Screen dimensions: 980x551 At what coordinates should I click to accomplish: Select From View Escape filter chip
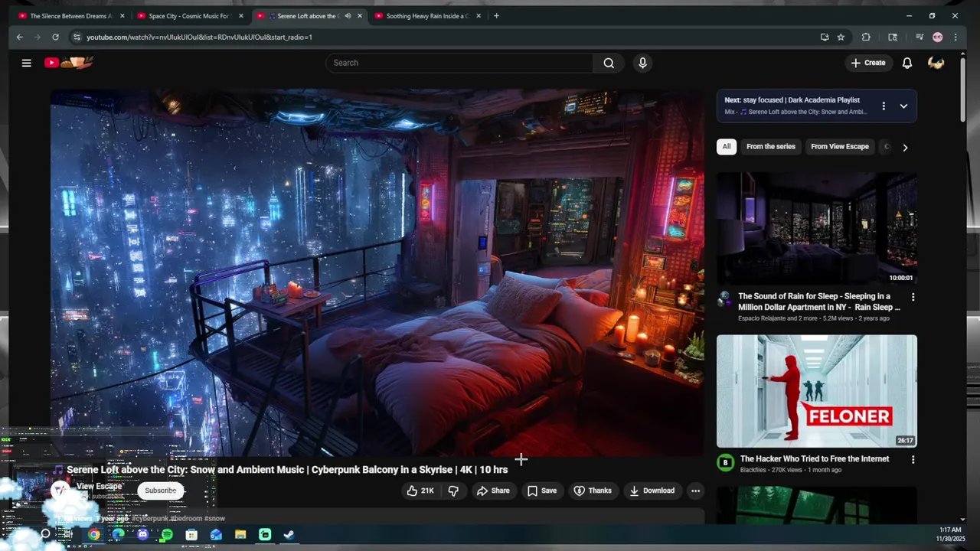click(x=840, y=146)
